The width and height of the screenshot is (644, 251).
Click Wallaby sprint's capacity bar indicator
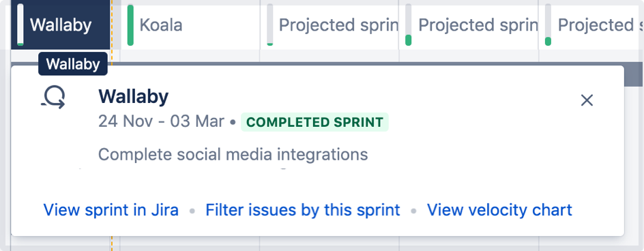coord(20,25)
